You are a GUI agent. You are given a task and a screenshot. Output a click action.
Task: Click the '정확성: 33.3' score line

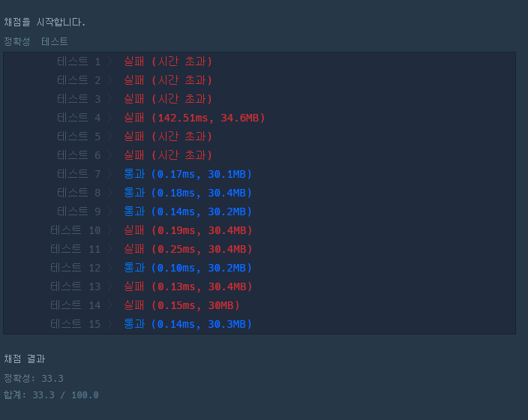click(x=34, y=378)
